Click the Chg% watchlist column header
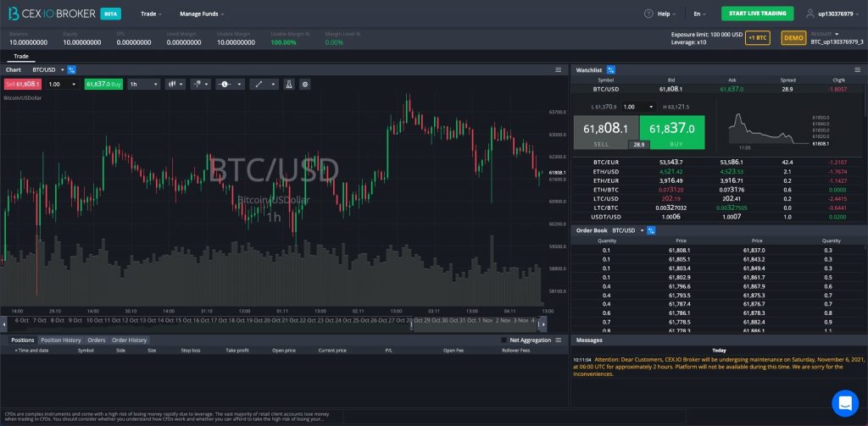868x426 pixels. click(x=838, y=80)
